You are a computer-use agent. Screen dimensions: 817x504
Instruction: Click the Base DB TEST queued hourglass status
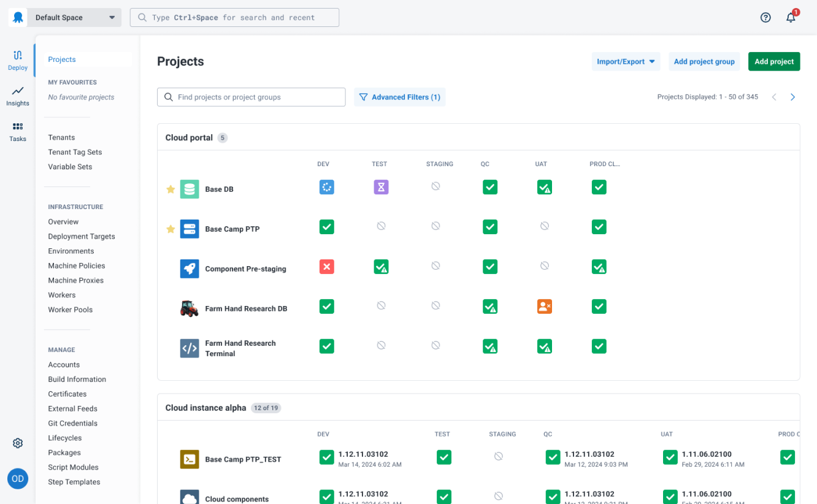pos(381,188)
